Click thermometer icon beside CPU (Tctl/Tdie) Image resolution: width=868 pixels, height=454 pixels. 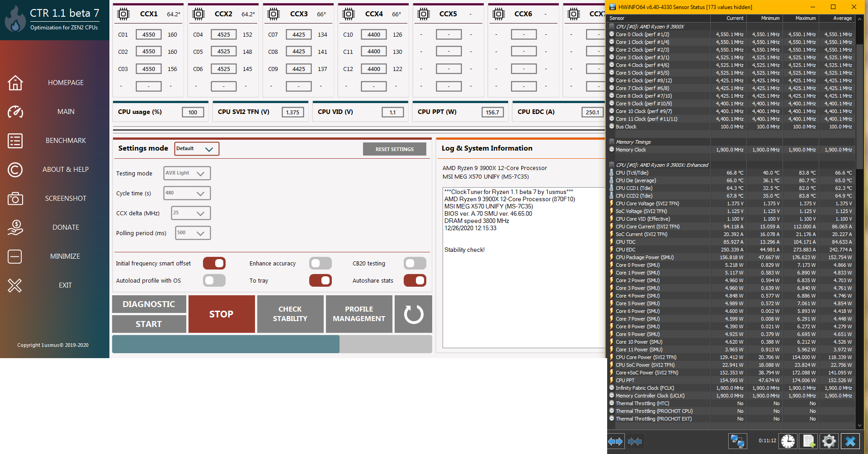pos(612,173)
